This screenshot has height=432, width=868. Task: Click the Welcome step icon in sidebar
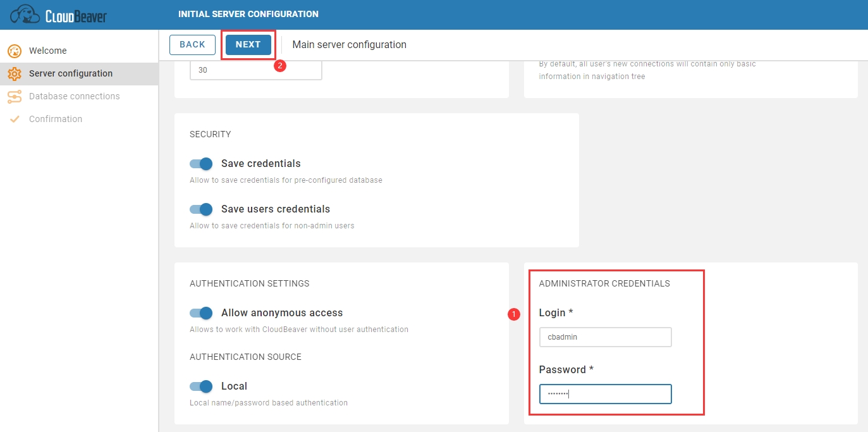14,51
